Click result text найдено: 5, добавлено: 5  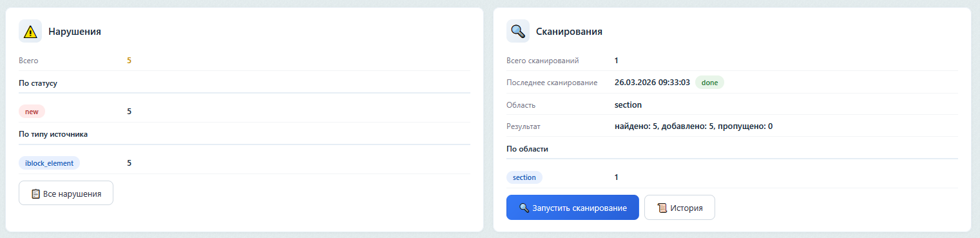click(664, 126)
